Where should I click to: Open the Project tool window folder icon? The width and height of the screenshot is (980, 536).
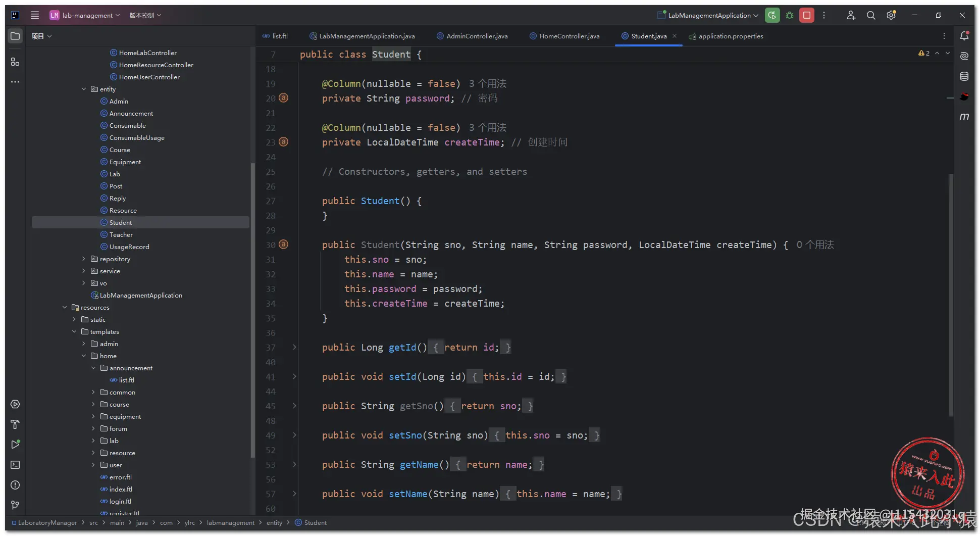[15, 36]
